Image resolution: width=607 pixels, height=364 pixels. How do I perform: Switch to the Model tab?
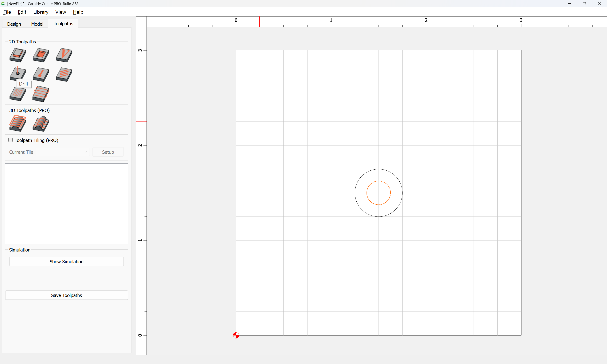(x=37, y=24)
